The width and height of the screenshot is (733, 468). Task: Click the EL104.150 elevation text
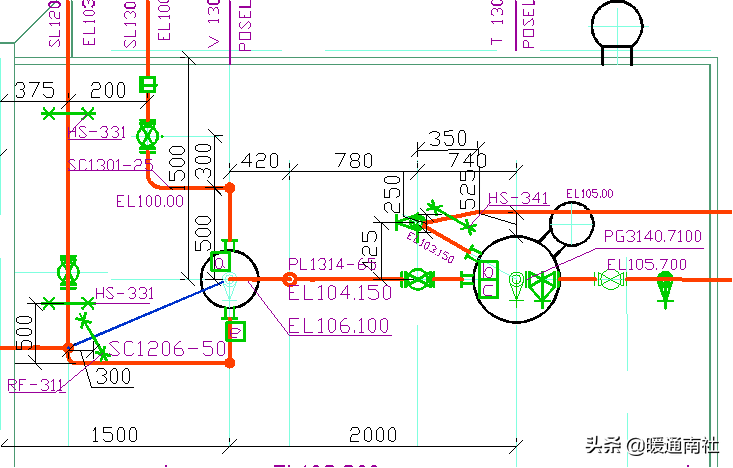(340, 293)
